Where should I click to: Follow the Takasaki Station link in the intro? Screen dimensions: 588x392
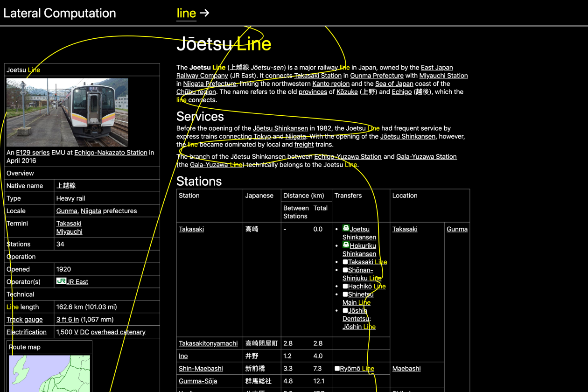click(318, 76)
